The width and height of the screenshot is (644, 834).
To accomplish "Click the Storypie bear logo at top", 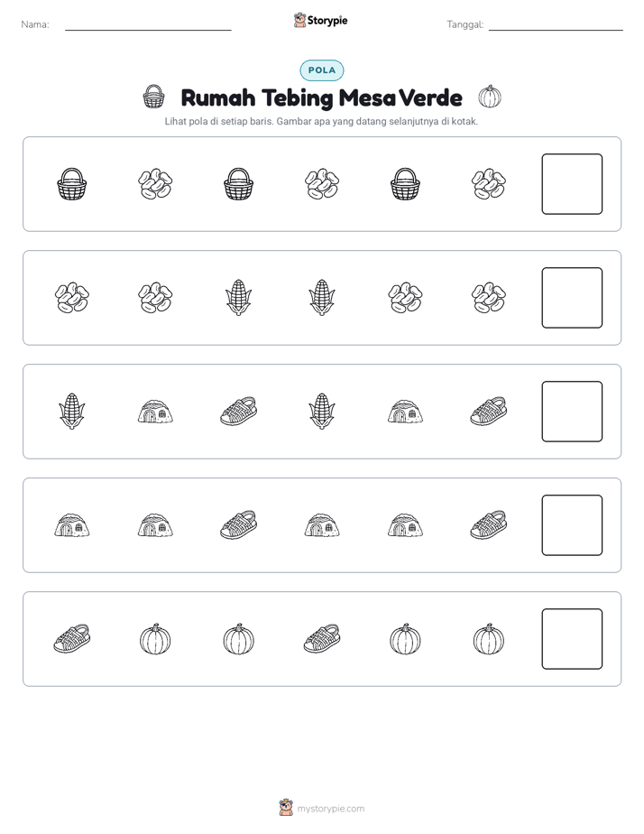I will [x=299, y=21].
